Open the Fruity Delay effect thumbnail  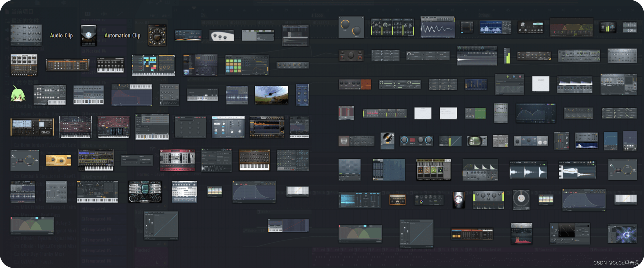click(x=534, y=55)
